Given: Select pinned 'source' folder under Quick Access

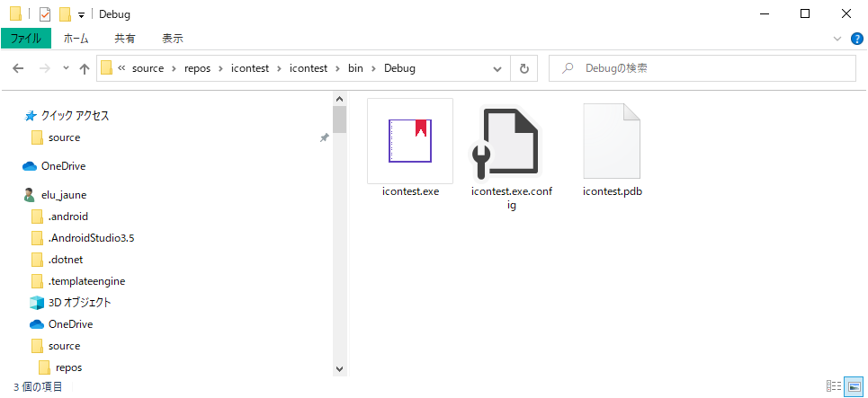Looking at the screenshot, I should [x=64, y=137].
